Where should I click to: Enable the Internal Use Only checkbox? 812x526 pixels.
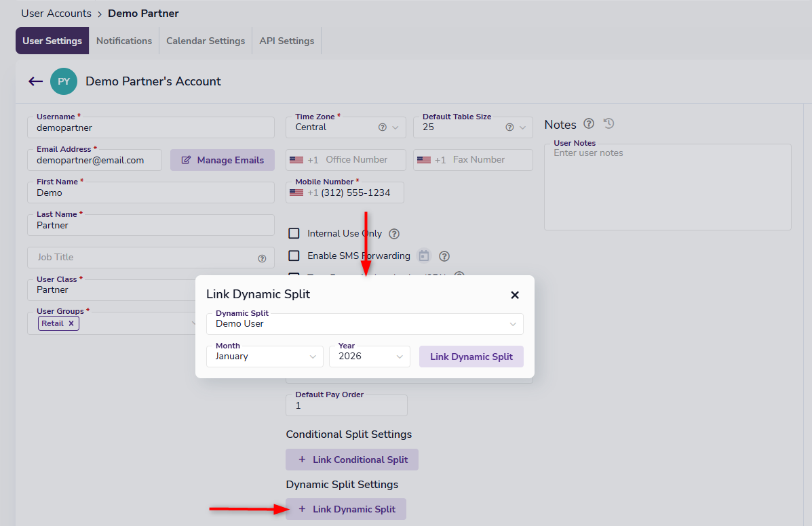294,233
